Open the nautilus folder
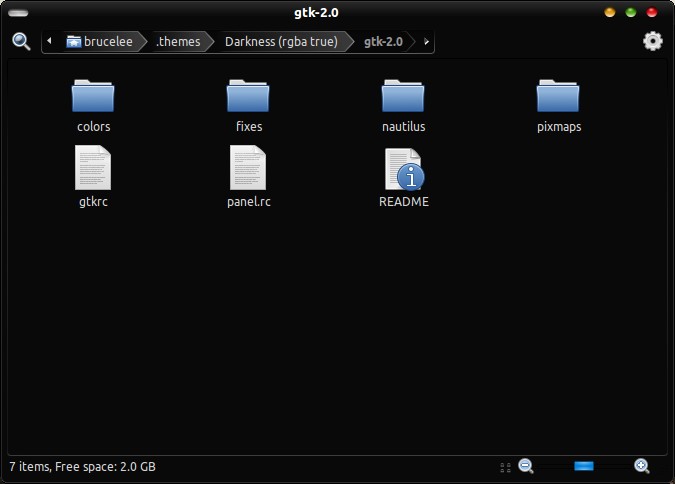This screenshot has width=675, height=484. point(403,96)
